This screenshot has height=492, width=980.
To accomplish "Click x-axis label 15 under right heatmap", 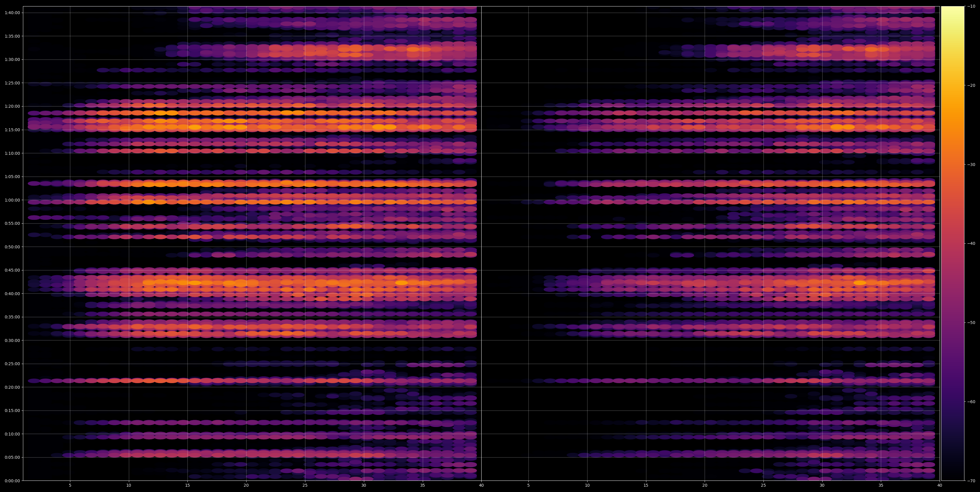I will [x=646, y=485].
